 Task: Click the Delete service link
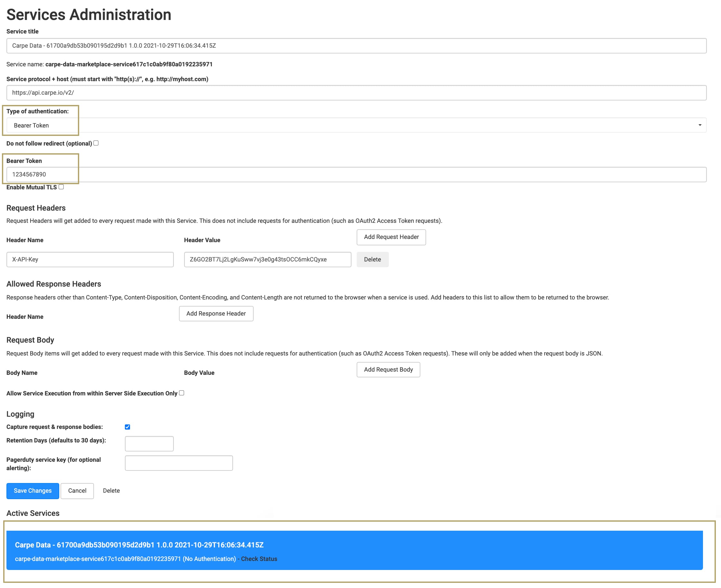tap(111, 491)
